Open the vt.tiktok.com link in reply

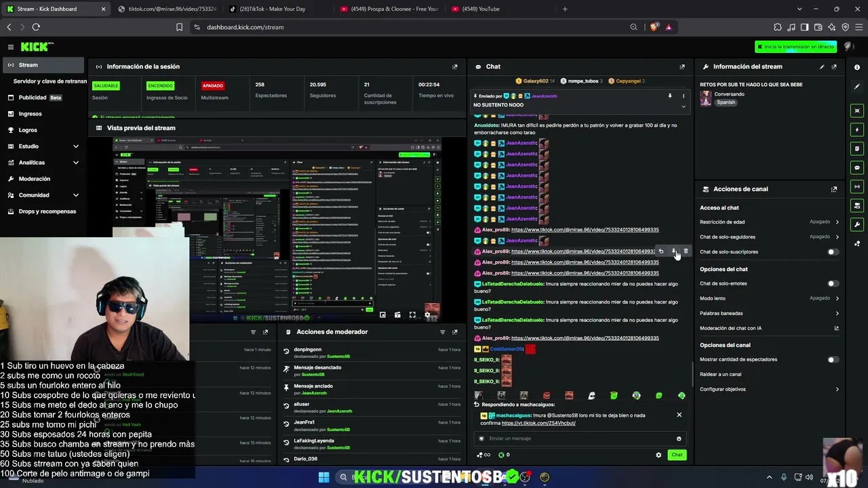tap(538, 423)
